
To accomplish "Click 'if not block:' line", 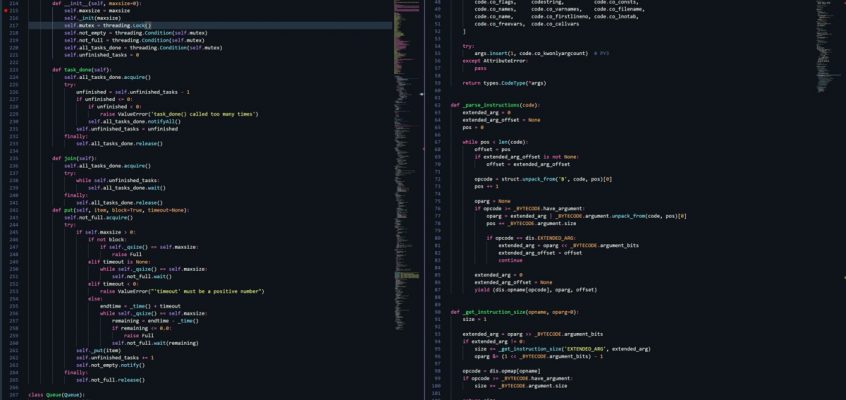I will (x=107, y=240).
